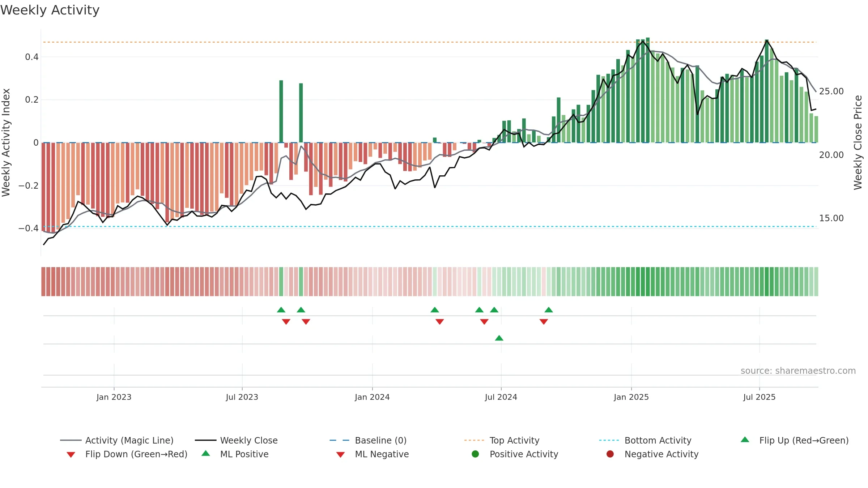
Task: Toggle the ML Negative legend entry
Action: pyautogui.click(x=373, y=454)
